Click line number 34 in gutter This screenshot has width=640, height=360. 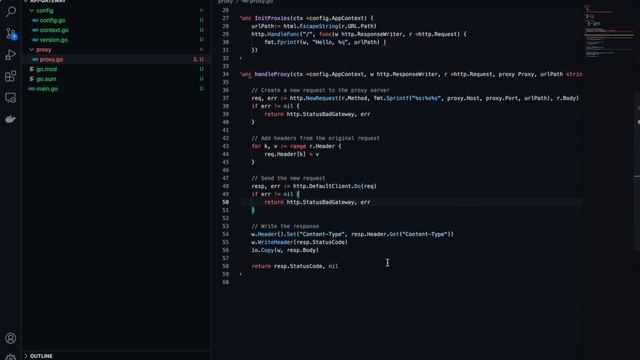[225, 74]
